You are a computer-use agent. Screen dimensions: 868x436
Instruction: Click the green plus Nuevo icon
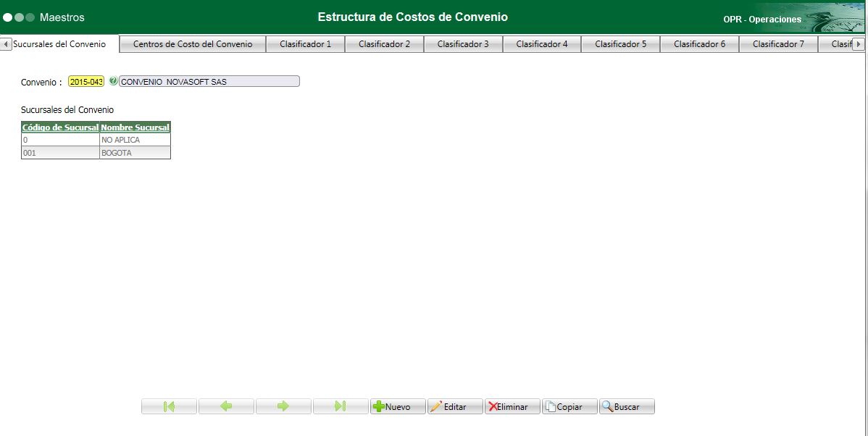(x=377, y=406)
